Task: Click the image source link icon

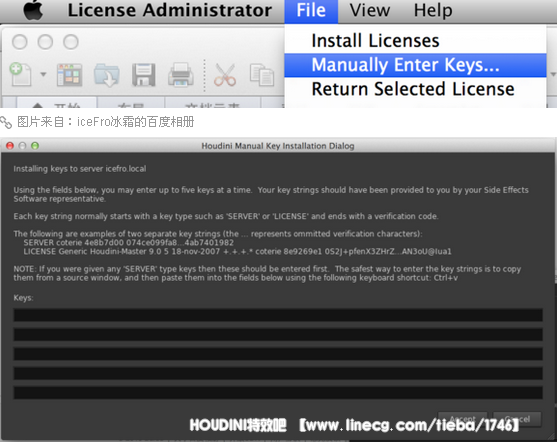Action: [x=6, y=122]
